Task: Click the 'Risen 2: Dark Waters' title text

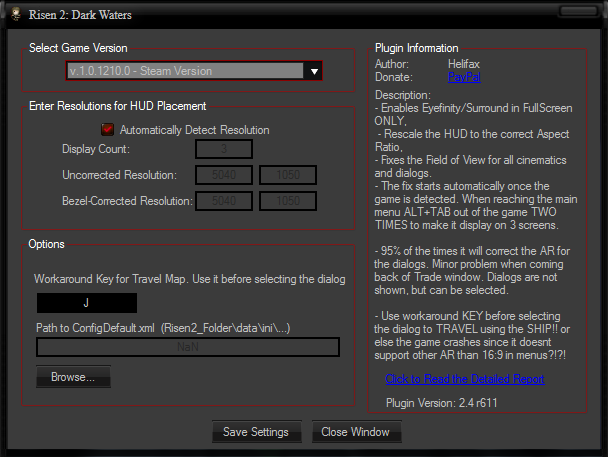Action: (80, 15)
